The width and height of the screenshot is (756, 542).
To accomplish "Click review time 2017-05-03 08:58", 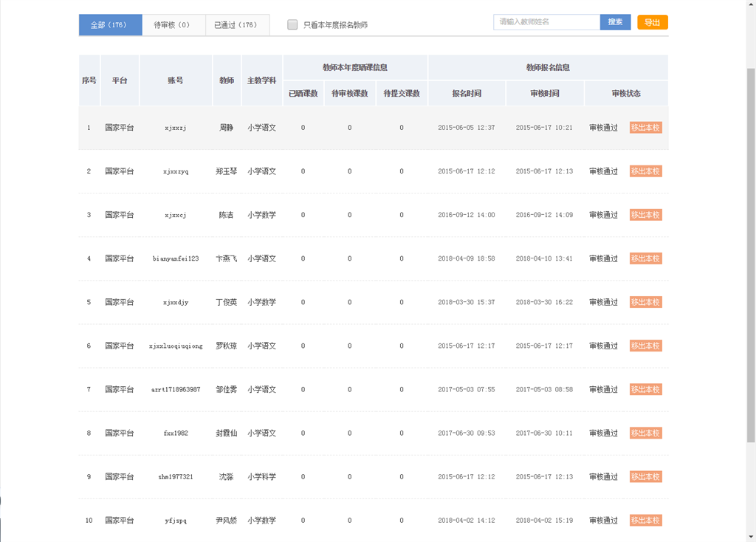I will tap(544, 390).
